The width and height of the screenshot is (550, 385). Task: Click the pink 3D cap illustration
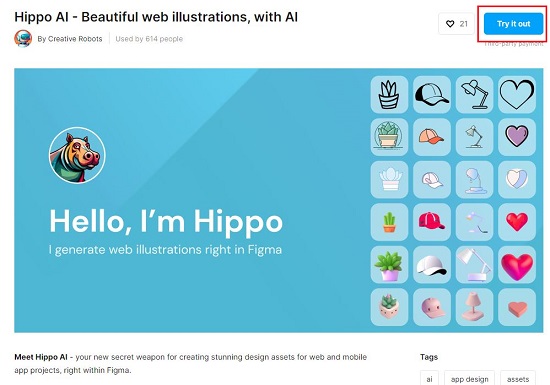pos(432,307)
